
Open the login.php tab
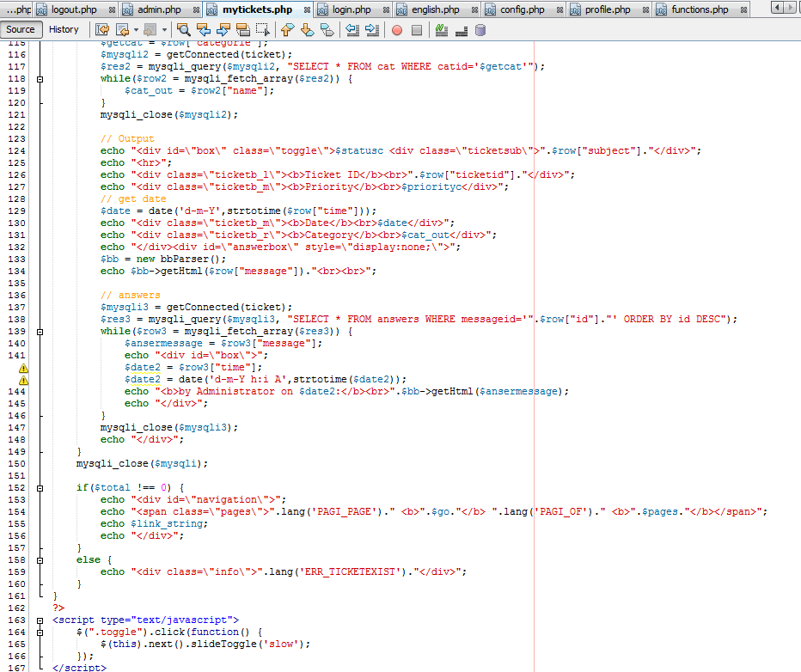point(352,9)
